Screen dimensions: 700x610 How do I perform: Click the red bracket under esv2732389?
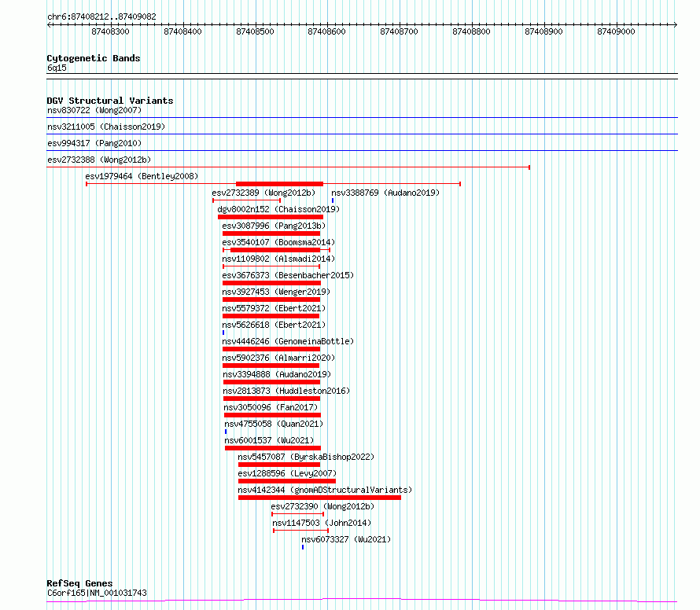[x=246, y=200]
